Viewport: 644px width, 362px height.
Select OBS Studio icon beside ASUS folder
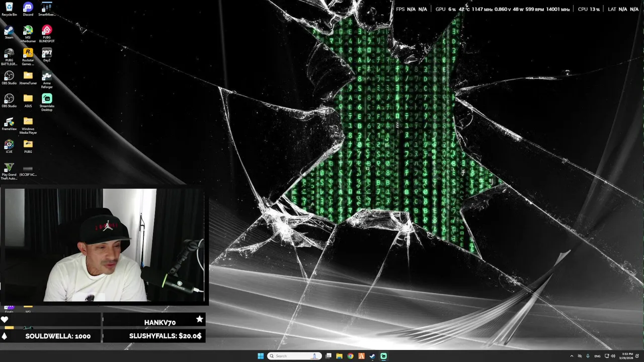9,101
